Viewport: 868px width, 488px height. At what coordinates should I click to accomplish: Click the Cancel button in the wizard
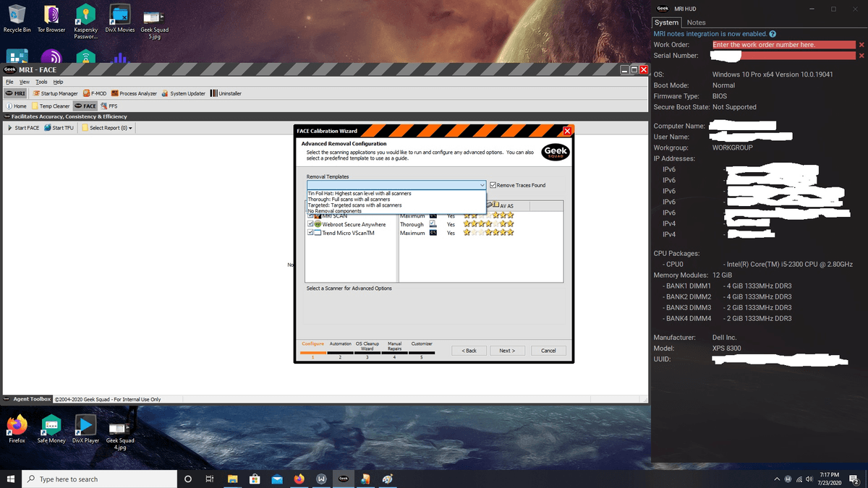(548, 351)
